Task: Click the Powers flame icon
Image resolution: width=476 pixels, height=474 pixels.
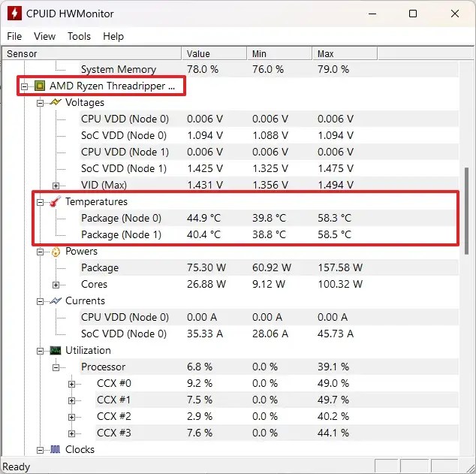Action: 56,252
